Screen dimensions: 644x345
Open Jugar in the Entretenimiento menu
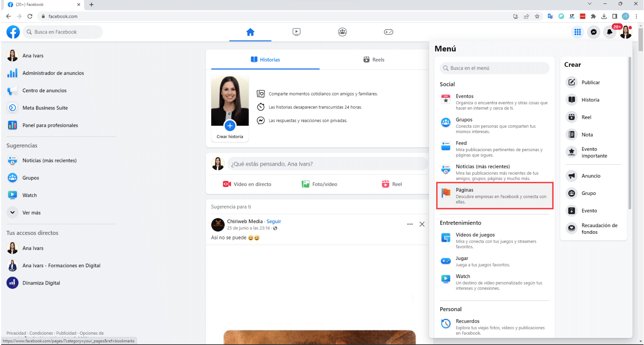tap(495, 261)
